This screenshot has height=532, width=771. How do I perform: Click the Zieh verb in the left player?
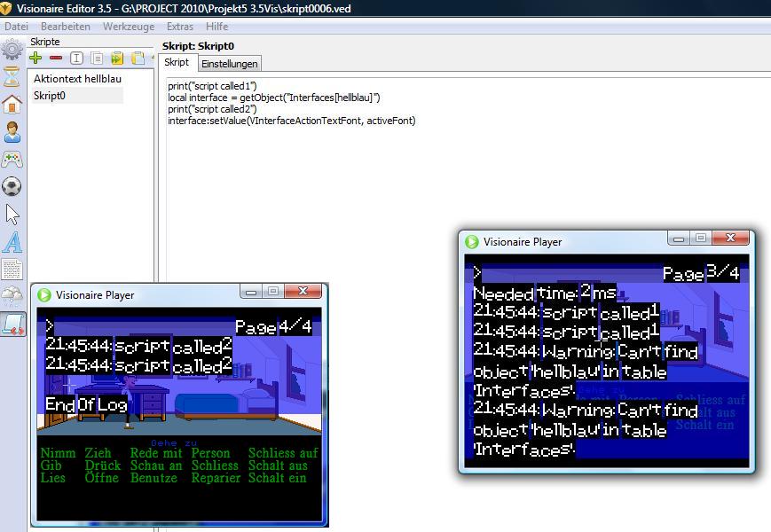(x=98, y=453)
